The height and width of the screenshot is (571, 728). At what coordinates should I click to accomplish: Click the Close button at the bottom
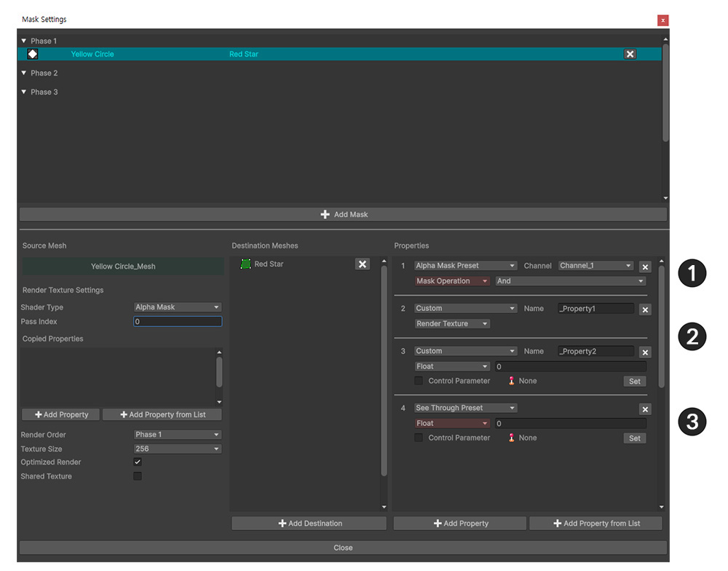click(x=343, y=548)
